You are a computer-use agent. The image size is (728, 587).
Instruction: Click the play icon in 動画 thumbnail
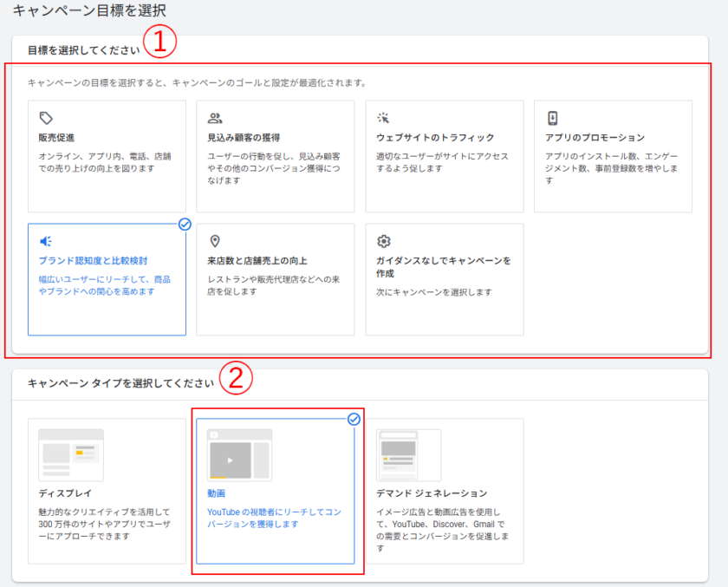pyautogui.click(x=230, y=460)
